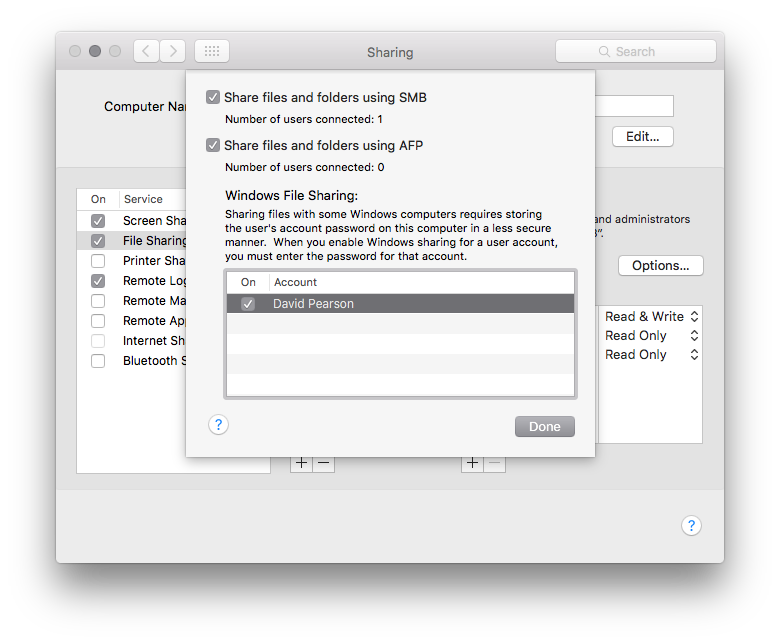Click minus button under shared folders

pyautogui.click(x=323, y=463)
